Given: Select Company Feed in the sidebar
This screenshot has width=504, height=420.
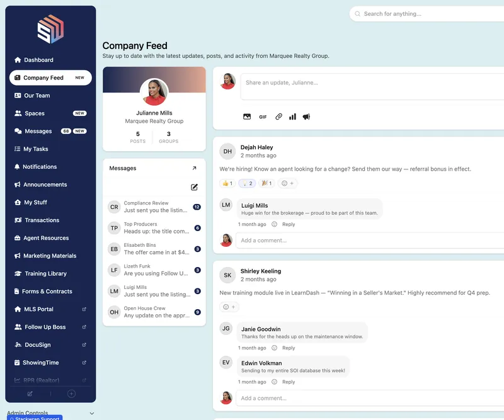Looking at the screenshot, I should [50, 77].
